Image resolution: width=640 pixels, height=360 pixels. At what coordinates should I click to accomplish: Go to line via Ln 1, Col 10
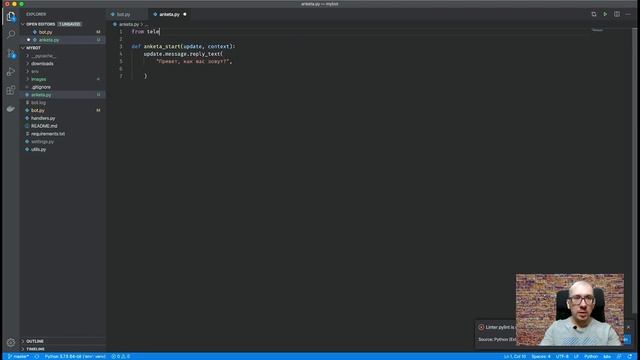[515, 356]
